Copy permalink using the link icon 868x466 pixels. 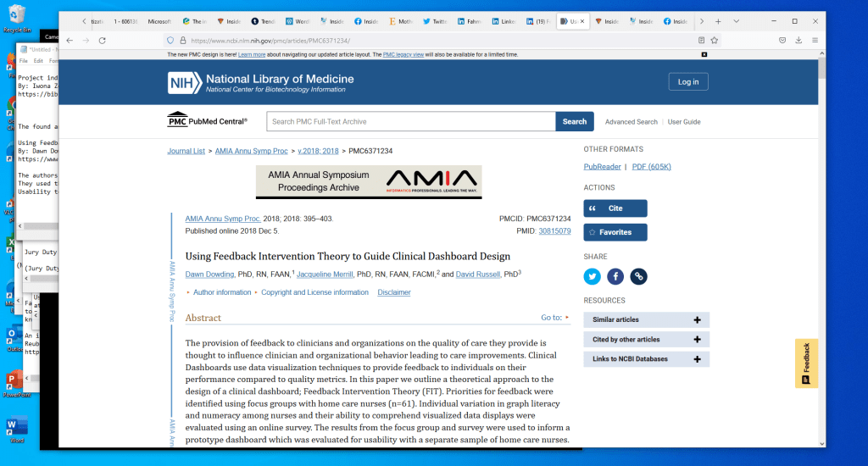tap(638, 276)
